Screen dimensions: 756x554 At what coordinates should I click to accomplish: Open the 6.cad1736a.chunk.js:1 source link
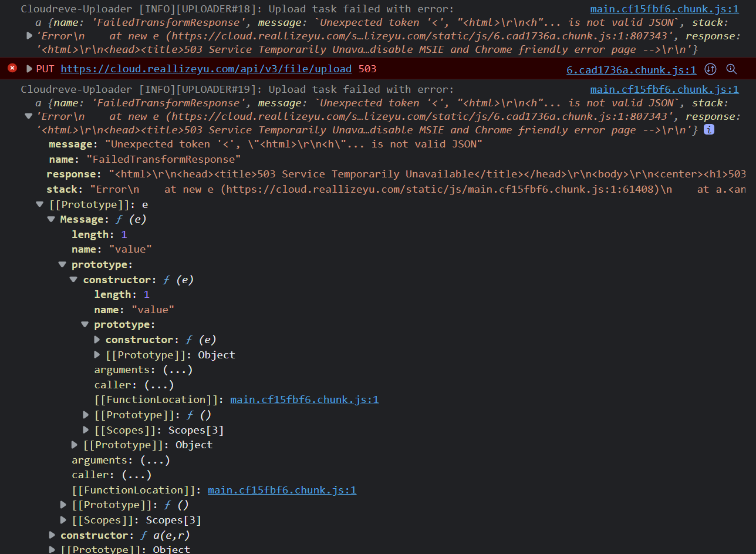tap(631, 69)
